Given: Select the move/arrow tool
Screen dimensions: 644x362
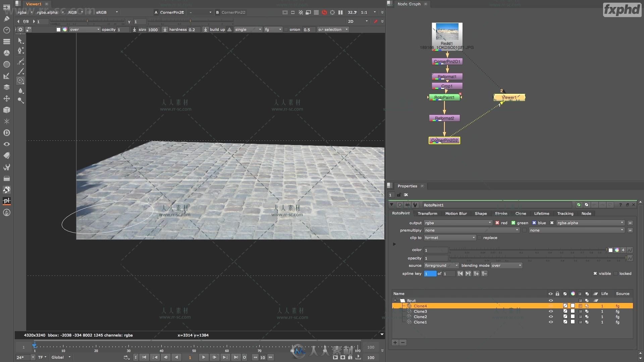Looking at the screenshot, I should pos(20,40).
